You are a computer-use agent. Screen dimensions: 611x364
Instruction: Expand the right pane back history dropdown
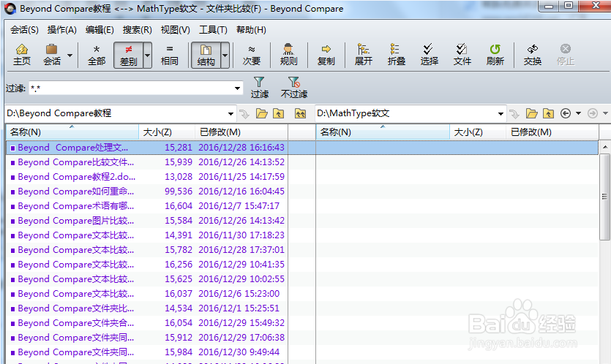(x=578, y=113)
